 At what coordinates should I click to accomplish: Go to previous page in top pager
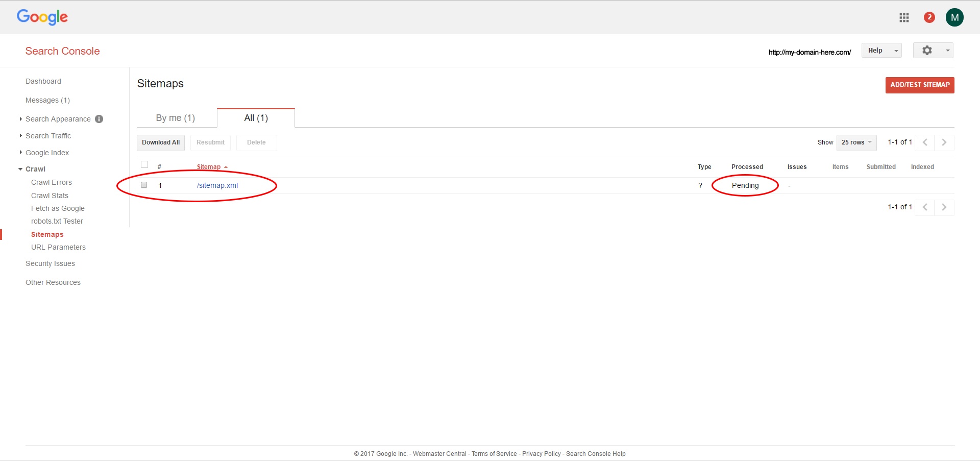click(925, 142)
